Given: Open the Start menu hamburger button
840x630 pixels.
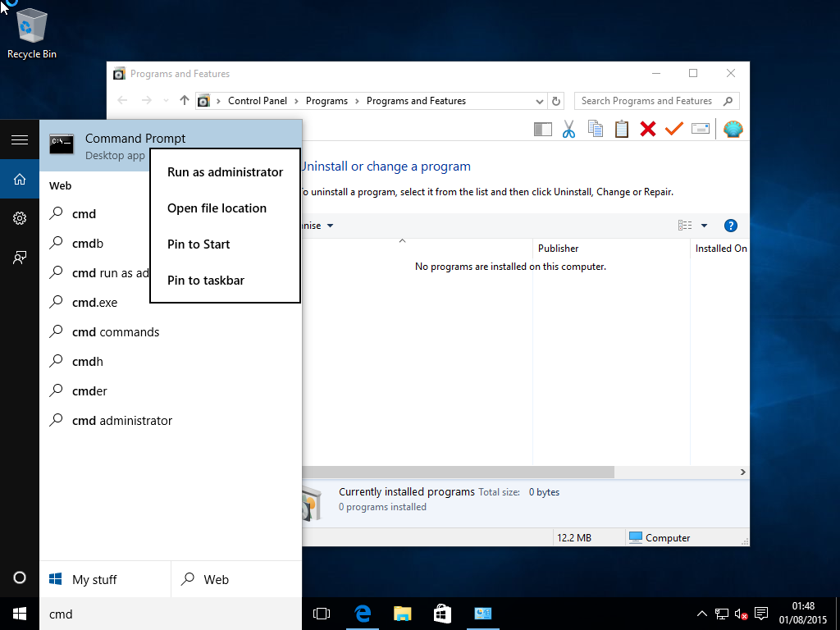Looking at the screenshot, I should pos(20,139).
